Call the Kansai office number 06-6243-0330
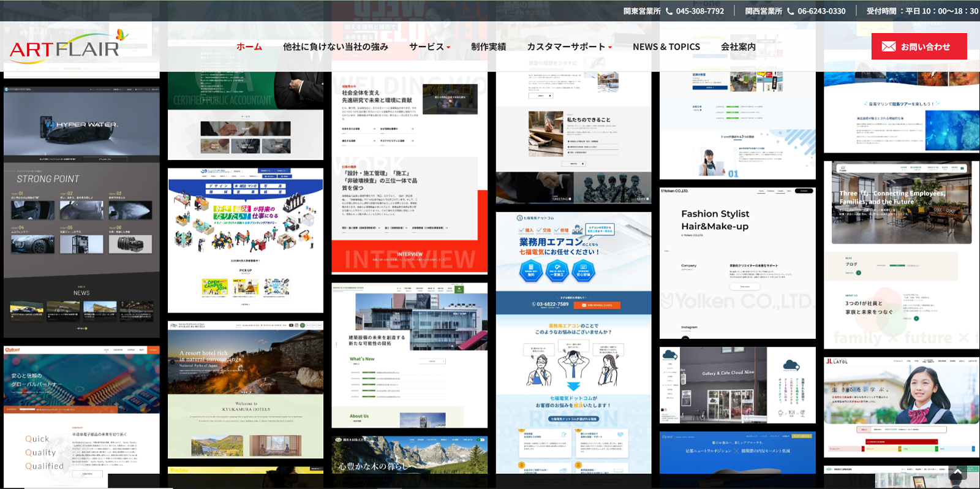 coord(821,11)
